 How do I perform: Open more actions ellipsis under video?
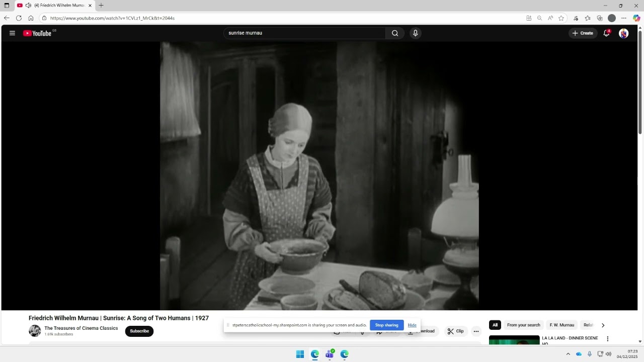tap(476, 331)
